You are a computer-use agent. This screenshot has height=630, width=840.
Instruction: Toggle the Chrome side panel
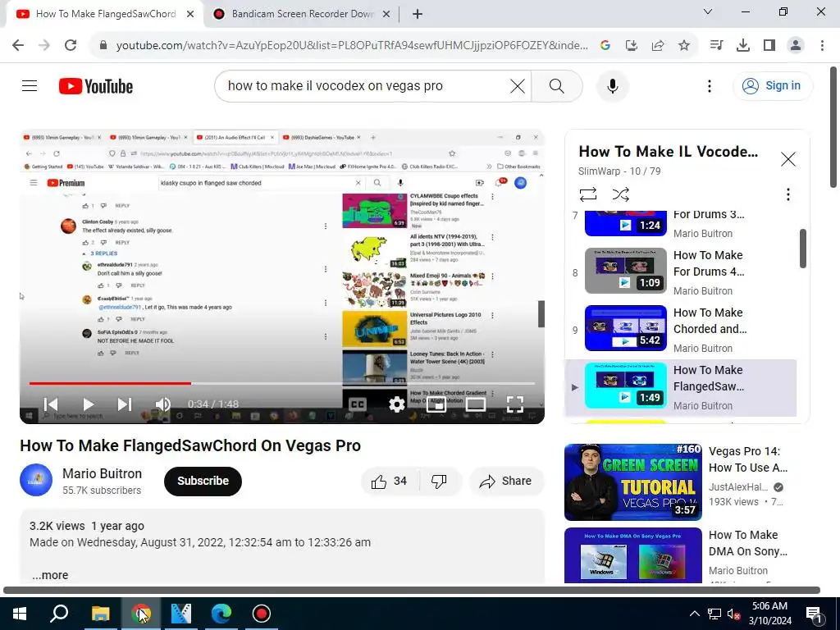769,45
